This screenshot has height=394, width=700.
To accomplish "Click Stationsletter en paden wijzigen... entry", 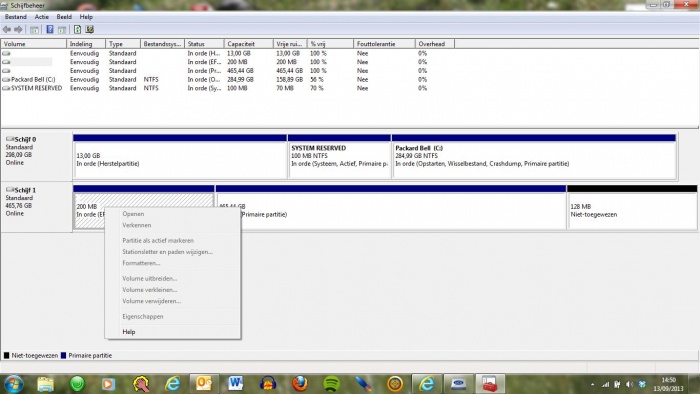I will point(167,252).
